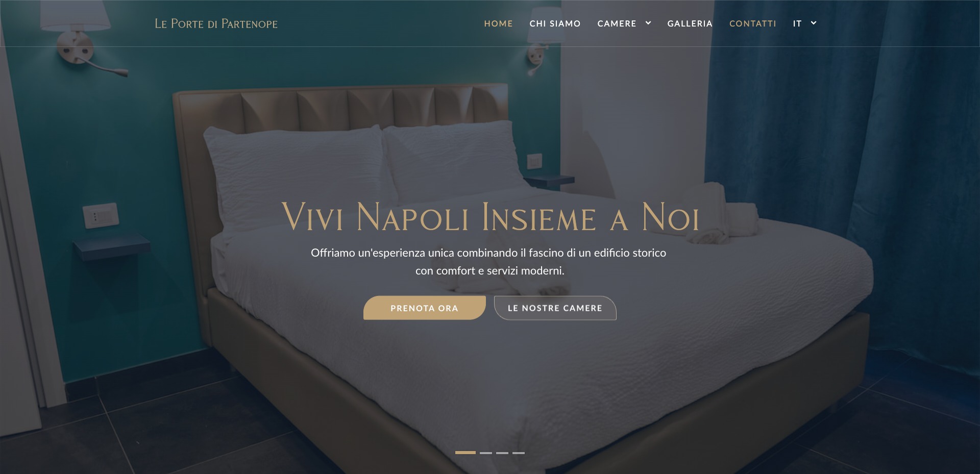Click the Vivi Napoli Insieme a Noi heading
Image resolution: width=980 pixels, height=474 pixels.
[x=490, y=217]
